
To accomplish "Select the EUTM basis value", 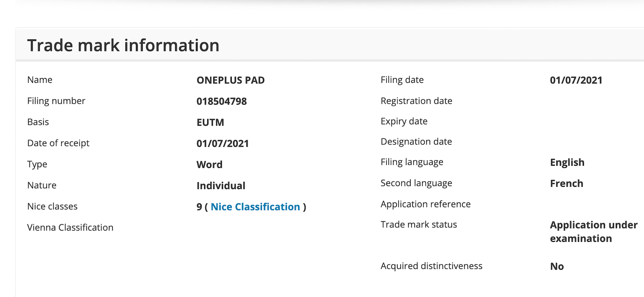I will pyautogui.click(x=210, y=122).
